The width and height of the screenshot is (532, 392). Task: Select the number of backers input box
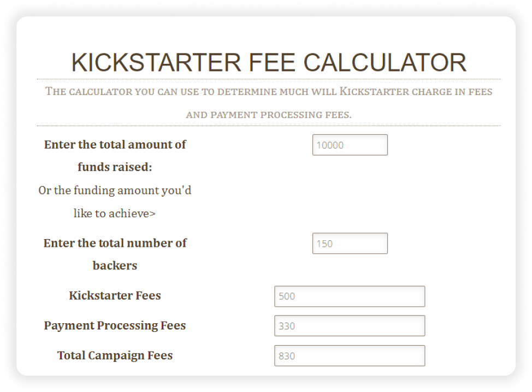tap(350, 243)
